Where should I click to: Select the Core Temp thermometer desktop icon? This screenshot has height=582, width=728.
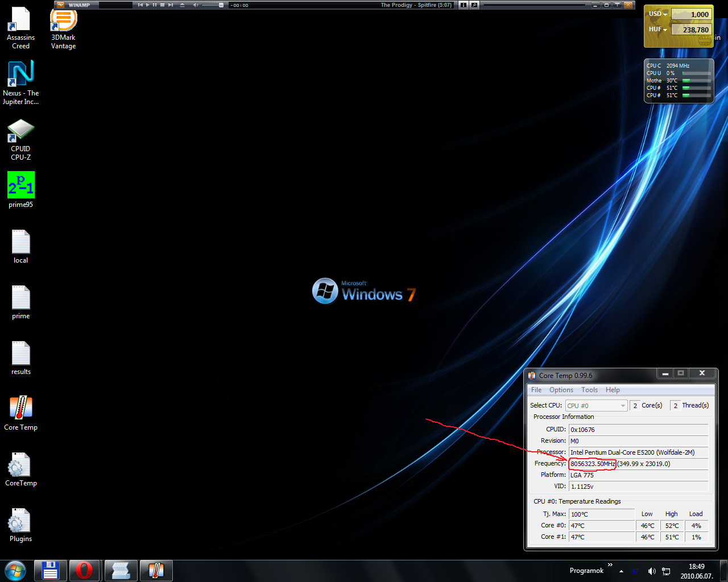pos(20,414)
